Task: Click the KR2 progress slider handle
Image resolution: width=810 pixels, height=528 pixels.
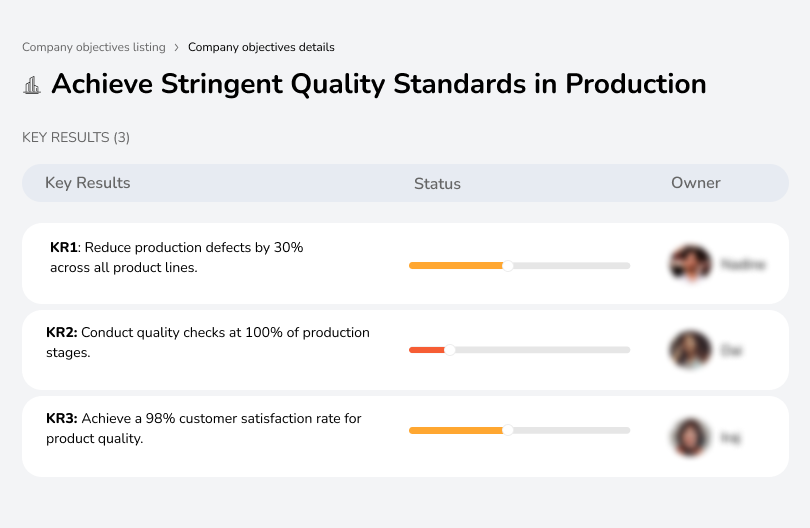Action: pos(450,350)
